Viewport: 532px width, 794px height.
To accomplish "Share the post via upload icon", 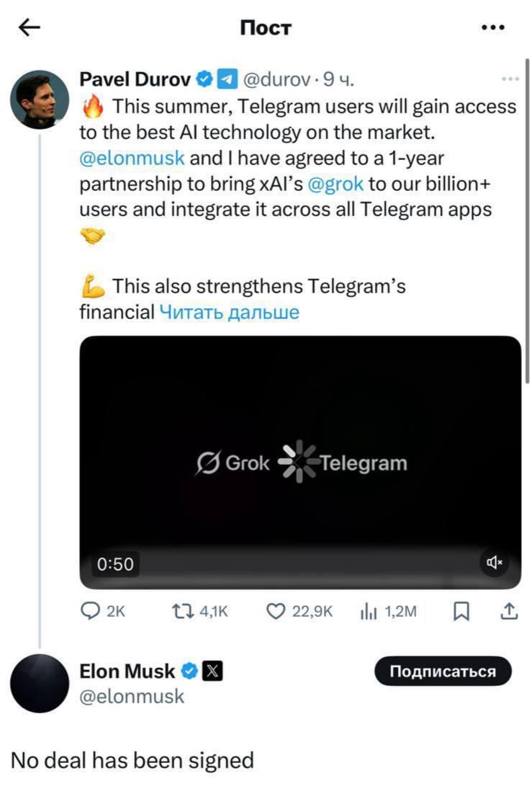I will pos(509,611).
